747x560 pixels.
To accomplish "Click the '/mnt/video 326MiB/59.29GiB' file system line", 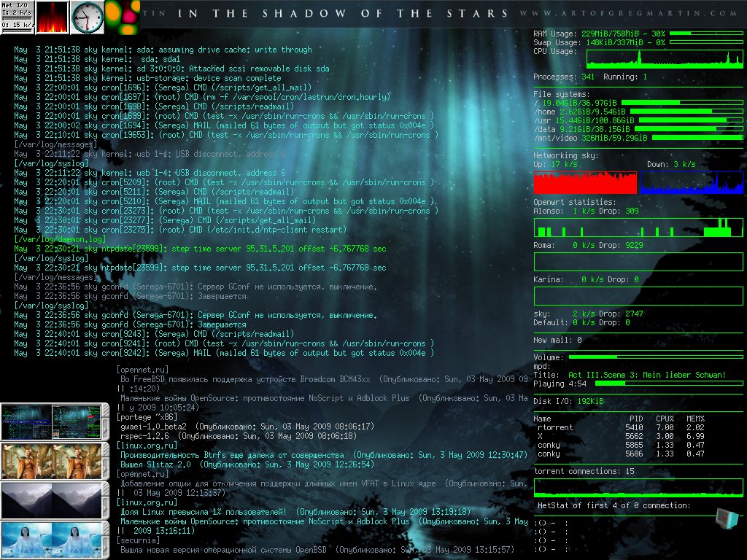I will coord(590,138).
